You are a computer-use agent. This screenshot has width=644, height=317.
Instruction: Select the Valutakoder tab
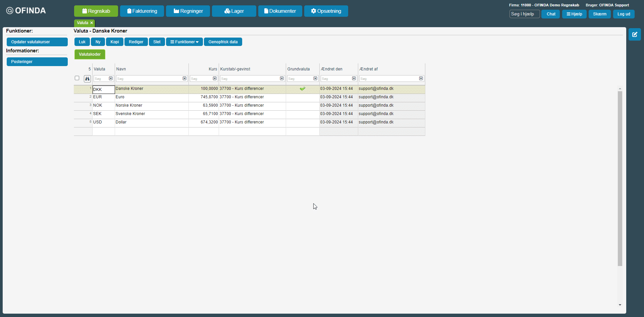point(90,54)
